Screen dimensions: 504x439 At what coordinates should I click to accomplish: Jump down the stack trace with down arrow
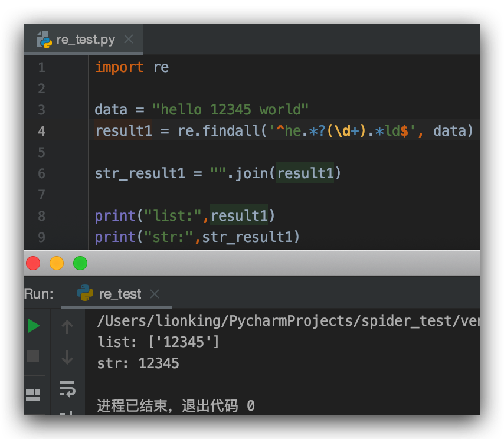tap(67, 357)
